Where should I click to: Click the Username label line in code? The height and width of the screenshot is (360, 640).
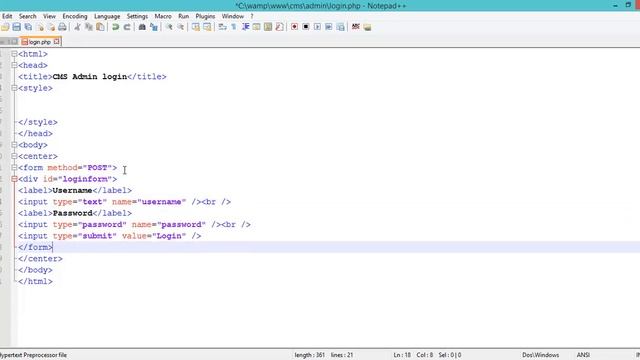coord(75,191)
